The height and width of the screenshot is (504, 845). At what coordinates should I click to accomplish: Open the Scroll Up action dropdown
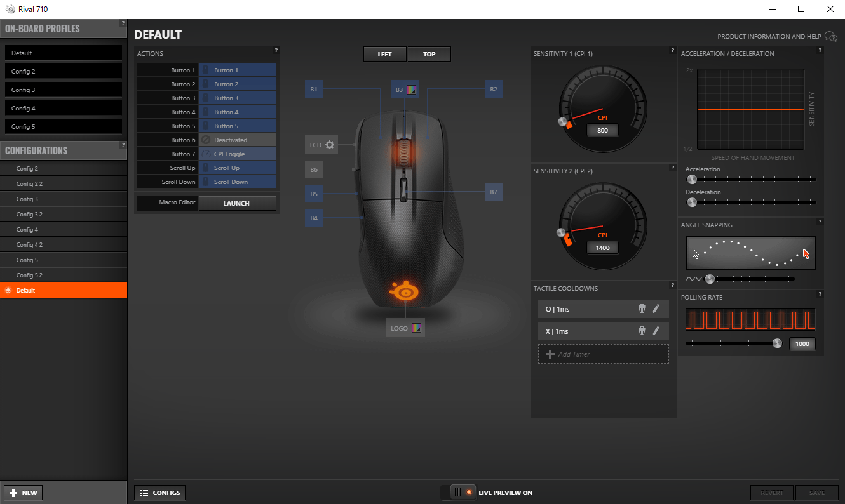click(238, 168)
